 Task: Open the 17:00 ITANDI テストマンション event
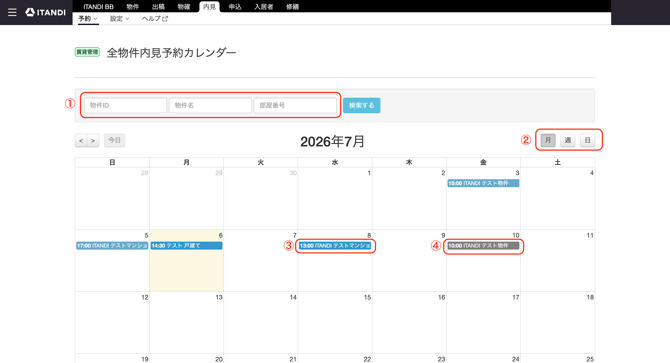pyautogui.click(x=112, y=246)
